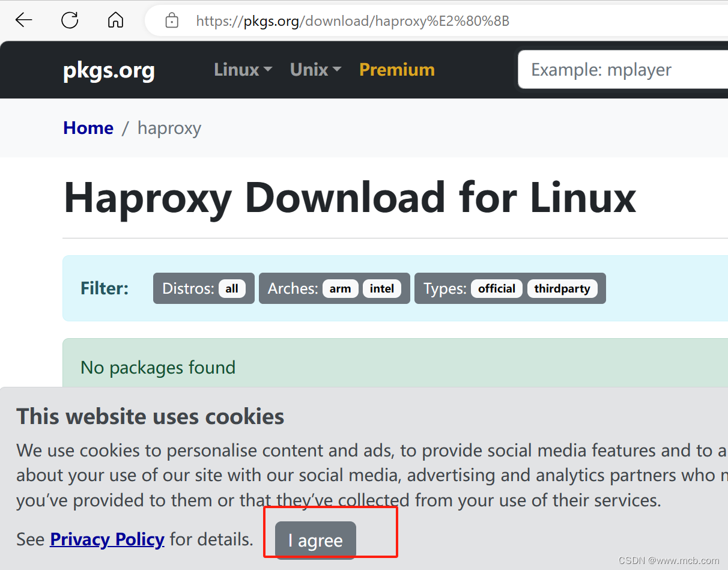
Task: Reload the current page
Action: (70, 20)
